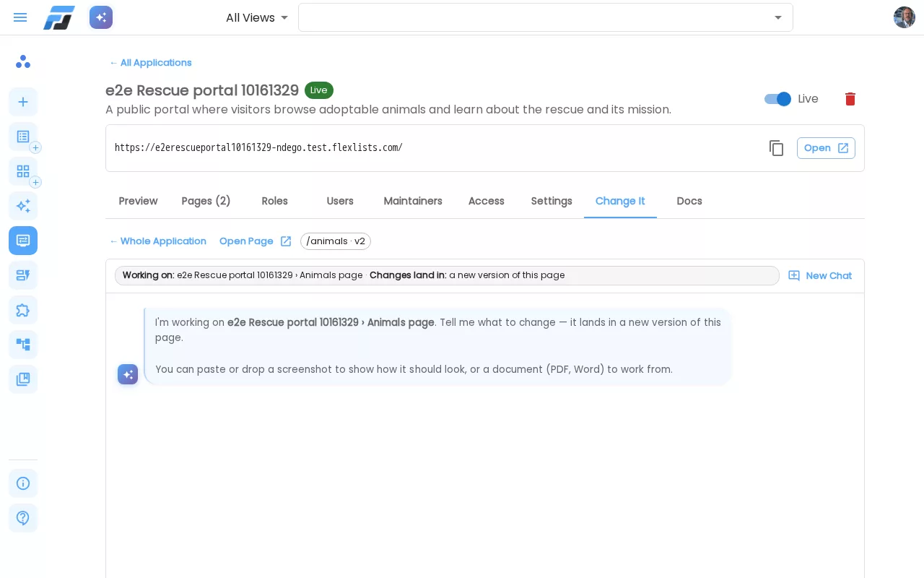
Task: Click the Open button beside the URL
Action: pyautogui.click(x=826, y=148)
